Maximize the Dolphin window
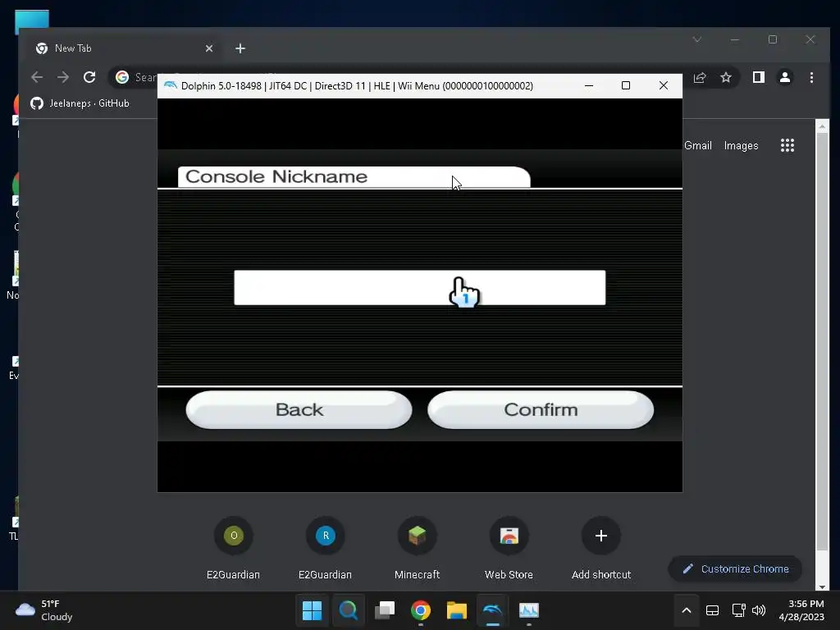The height and width of the screenshot is (630, 840). point(626,85)
